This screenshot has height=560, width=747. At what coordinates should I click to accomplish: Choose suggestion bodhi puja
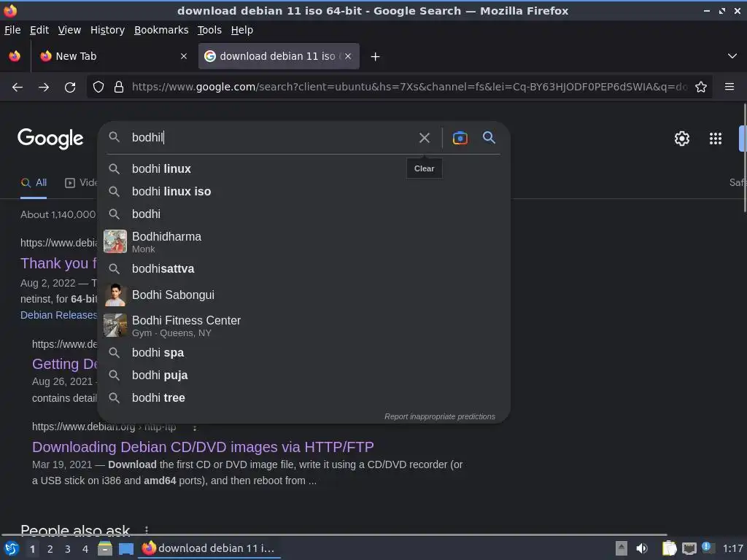pyautogui.click(x=303, y=376)
